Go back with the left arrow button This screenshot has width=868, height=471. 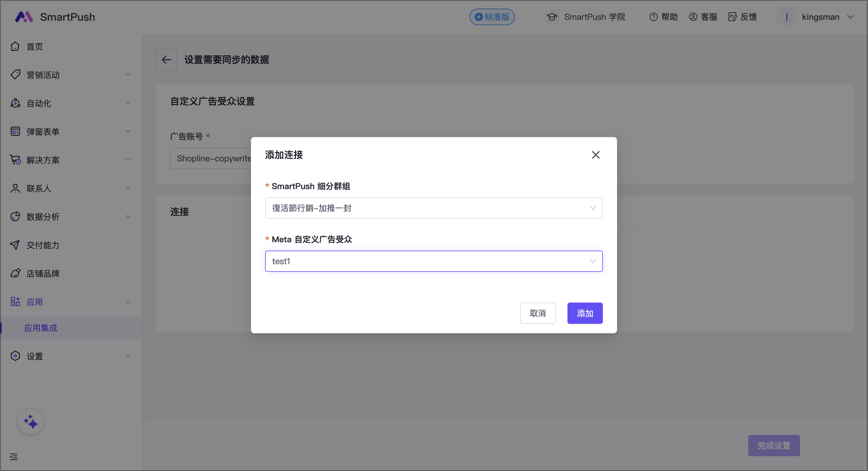point(167,60)
